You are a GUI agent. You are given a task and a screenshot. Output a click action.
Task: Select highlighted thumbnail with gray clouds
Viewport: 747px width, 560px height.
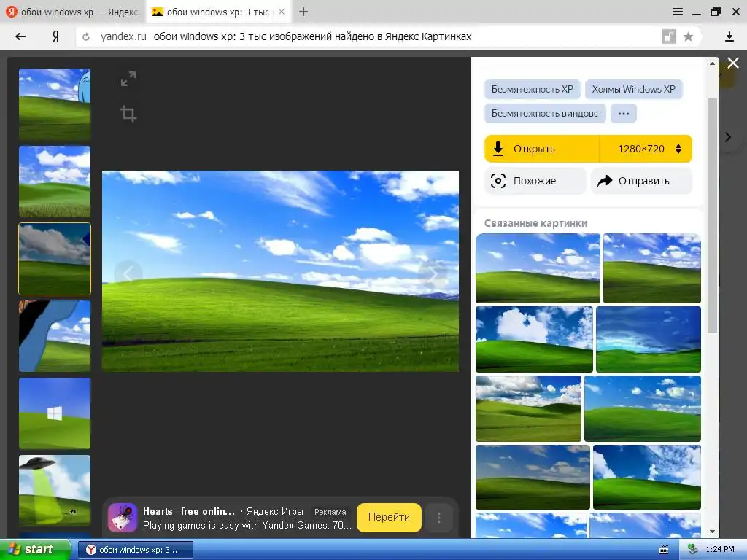tap(55, 259)
